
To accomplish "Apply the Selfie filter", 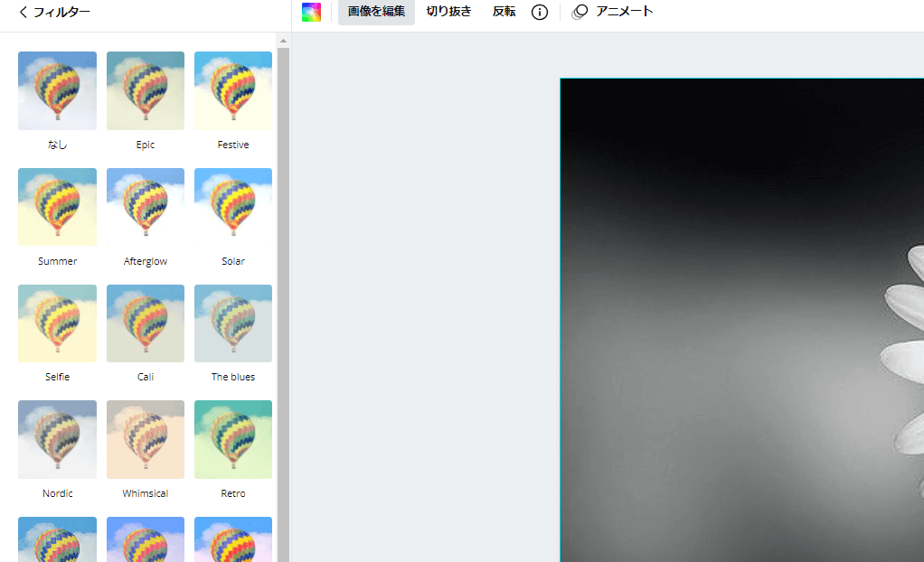I will click(57, 323).
